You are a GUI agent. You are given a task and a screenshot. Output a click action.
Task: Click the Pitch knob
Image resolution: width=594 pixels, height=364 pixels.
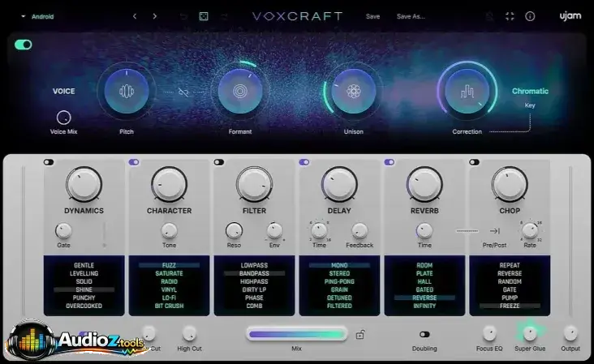(x=127, y=91)
